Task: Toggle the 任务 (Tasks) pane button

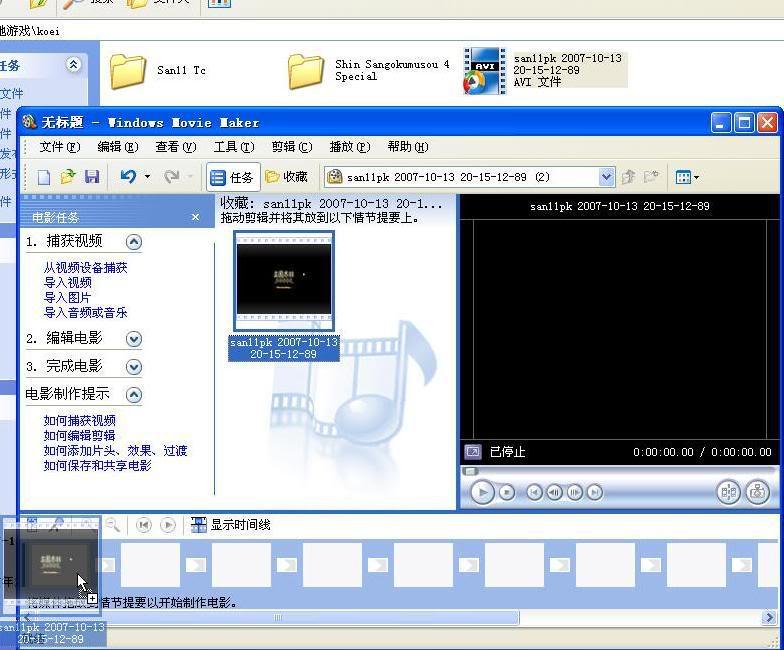Action: (x=232, y=177)
